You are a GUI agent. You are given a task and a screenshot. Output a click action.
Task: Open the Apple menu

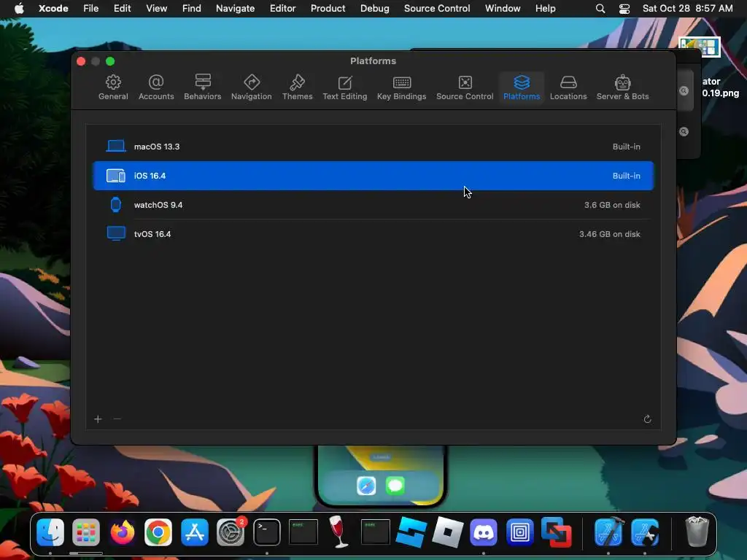click(19, 8)
